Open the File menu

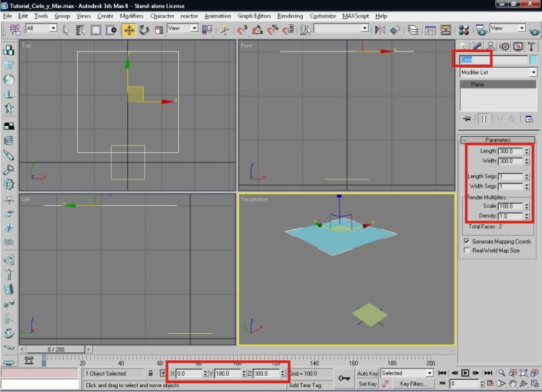(7, 16)
